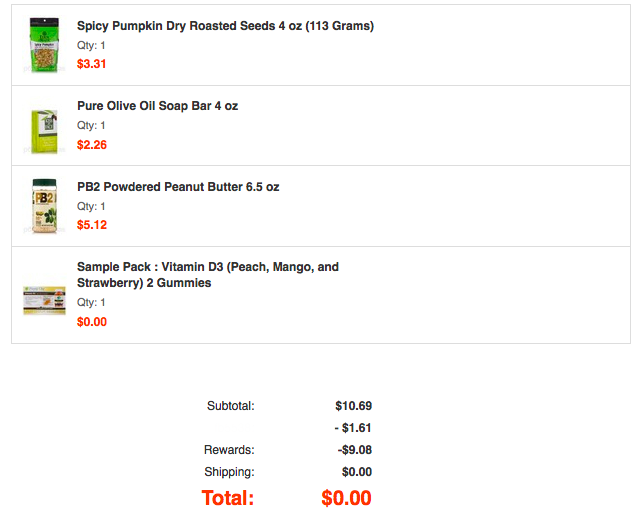
Task: Click the Shipping label
Action: pyautogui.click(x=229, y=472)
